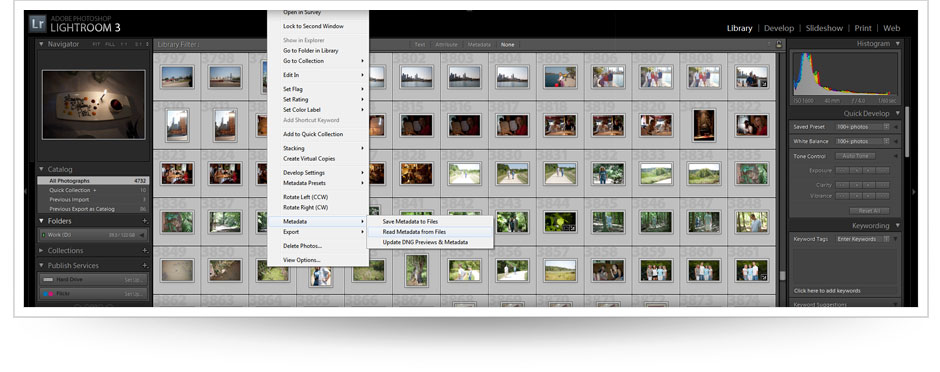The image size is (940, 372).
Task: Collapse the Quick Develop panel
Action: click(x=897, y=113)
